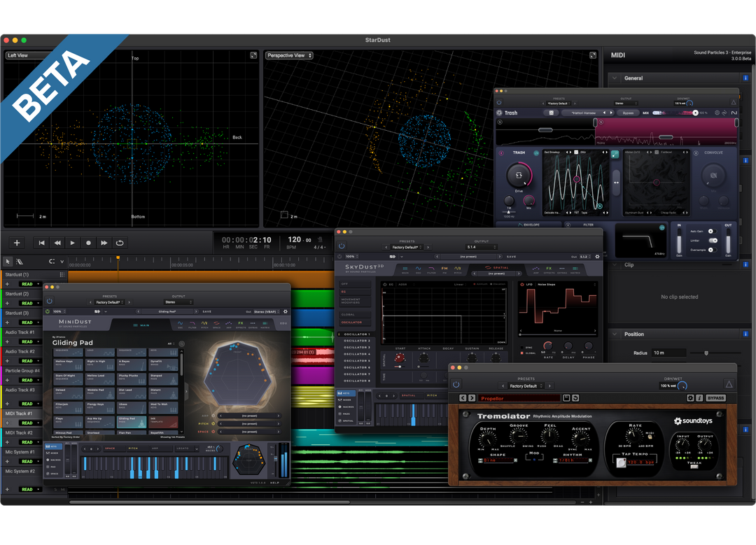Adjust the Trash MIX slider knob
Viewport: 756px width, 545px height.
tap(695, 113)
